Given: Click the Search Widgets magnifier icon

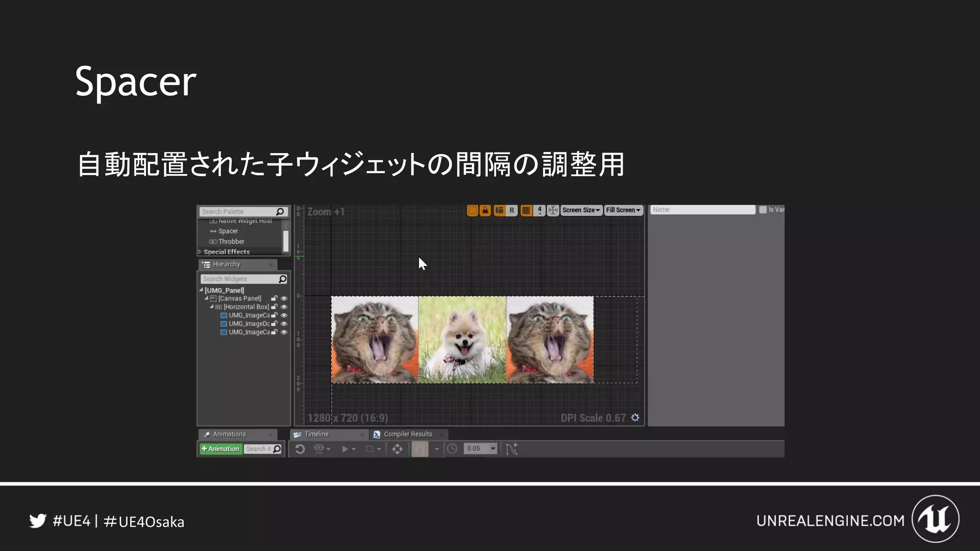Looking at the screenshot, I should coord(283,279).
